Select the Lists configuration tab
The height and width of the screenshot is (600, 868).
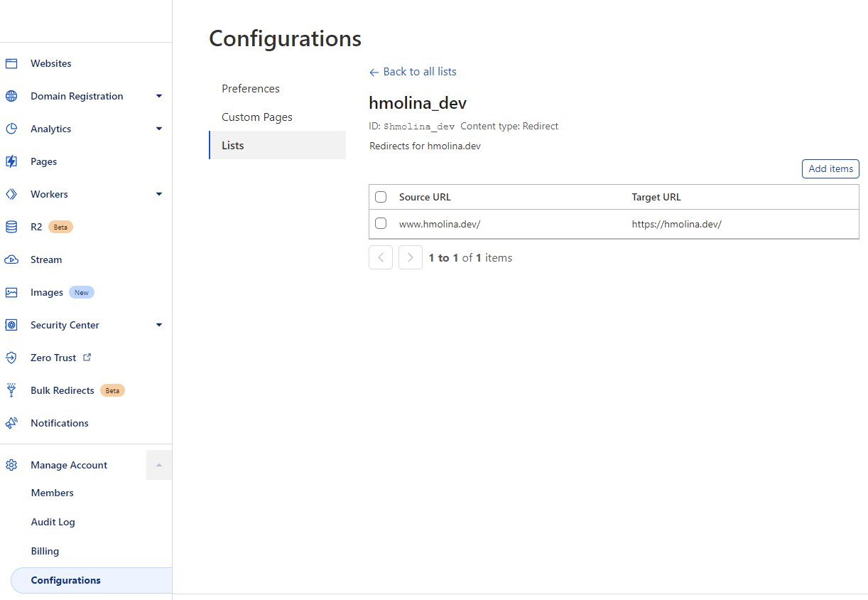[277, 145]
